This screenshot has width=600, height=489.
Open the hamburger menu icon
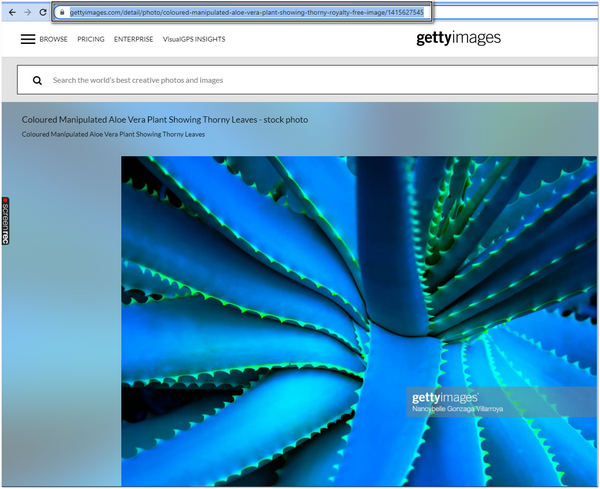coord(28,39)
